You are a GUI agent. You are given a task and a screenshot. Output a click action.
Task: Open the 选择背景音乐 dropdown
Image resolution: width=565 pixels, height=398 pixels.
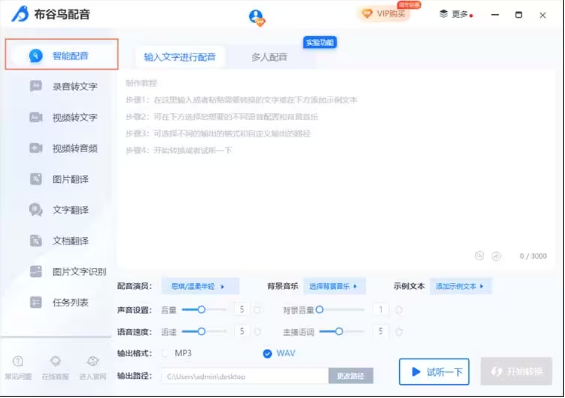(x=334, y=286)
